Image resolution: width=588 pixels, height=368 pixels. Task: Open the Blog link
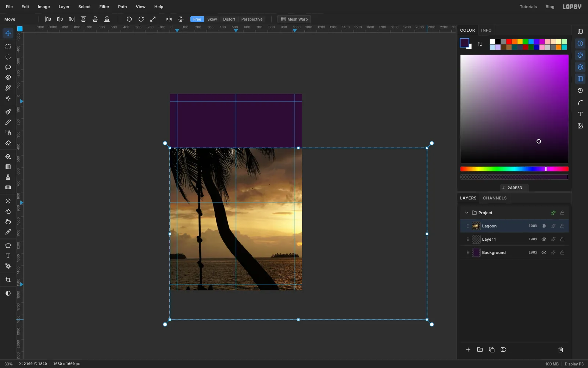tap(550, 7)
